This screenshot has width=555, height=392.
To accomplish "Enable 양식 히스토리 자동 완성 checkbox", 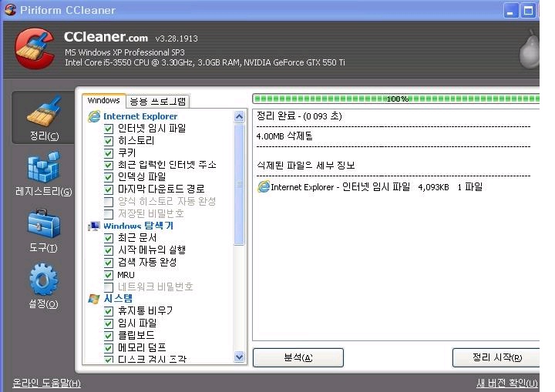I will click(x=109, y=202).
